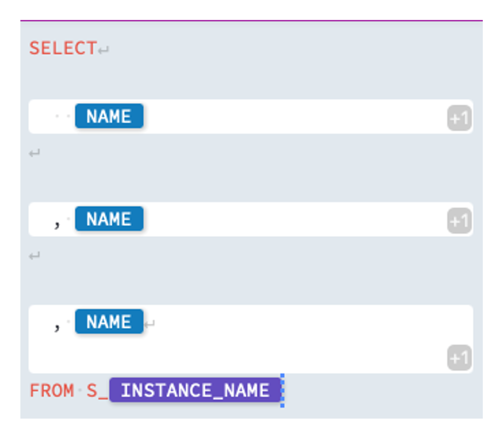Select the NAME pill in the bottom row
The height and width of the screenshot is (439, 504).
pos(109,322)
